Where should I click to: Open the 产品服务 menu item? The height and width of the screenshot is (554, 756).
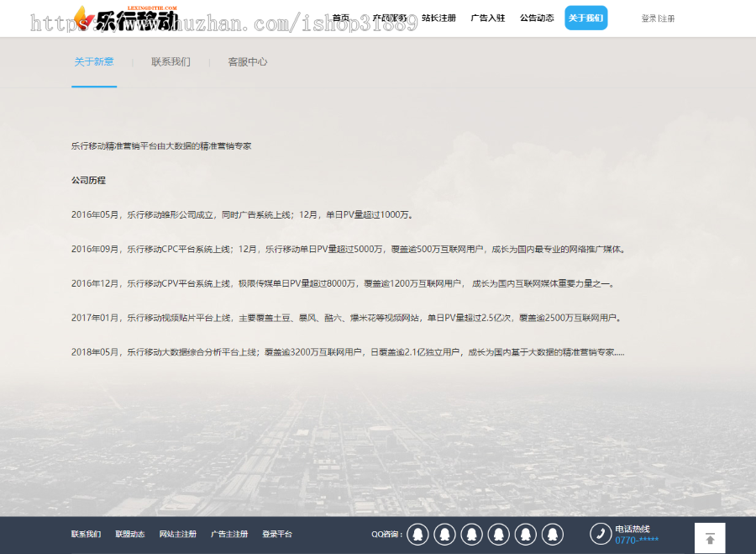point(390,18)
